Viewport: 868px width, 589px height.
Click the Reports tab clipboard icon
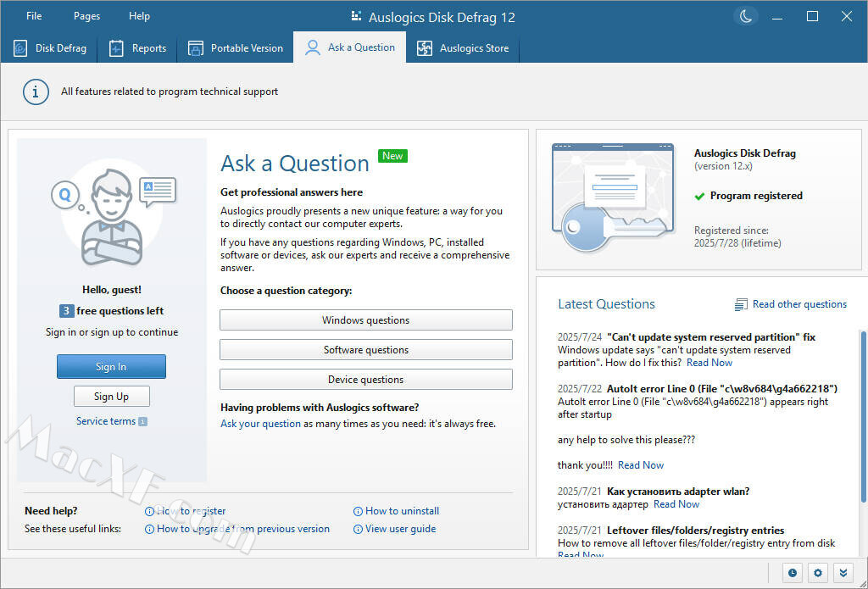point(116,48)
